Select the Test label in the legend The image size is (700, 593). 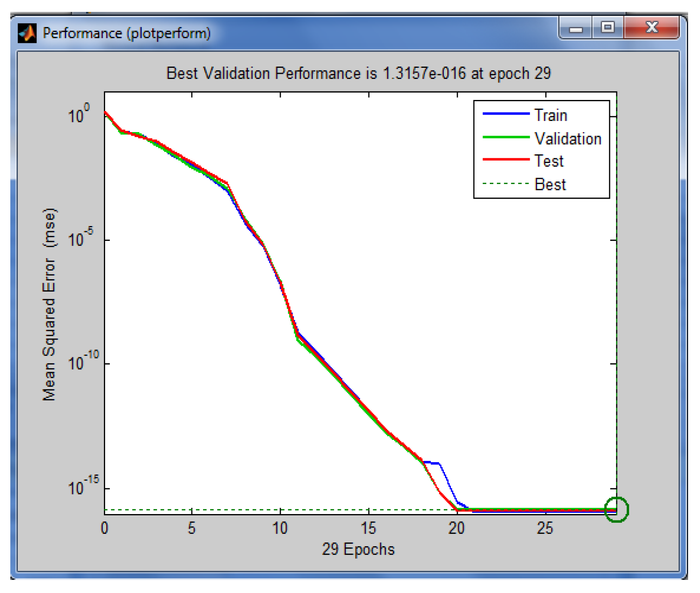548,161
